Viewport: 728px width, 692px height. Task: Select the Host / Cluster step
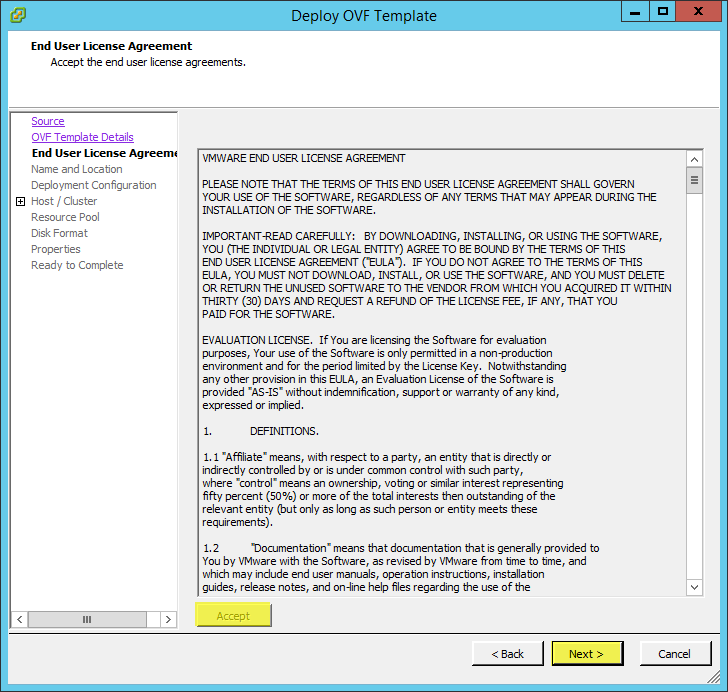pos(64,201)
